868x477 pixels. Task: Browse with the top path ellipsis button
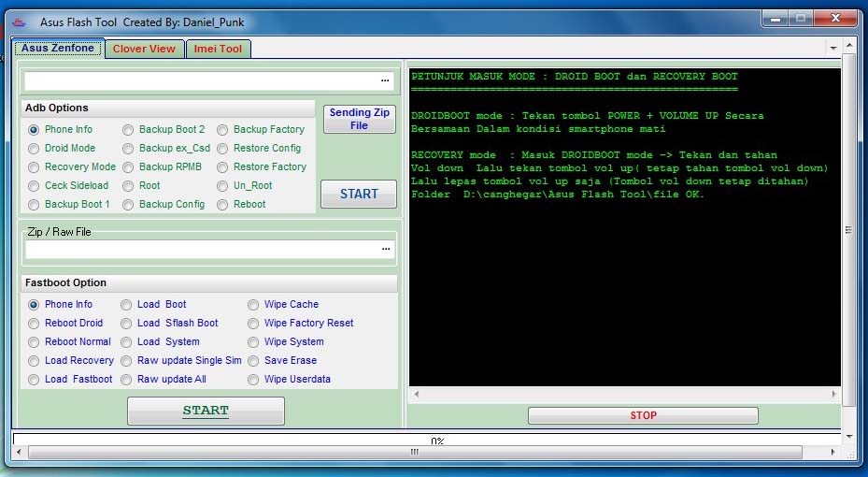385,80
